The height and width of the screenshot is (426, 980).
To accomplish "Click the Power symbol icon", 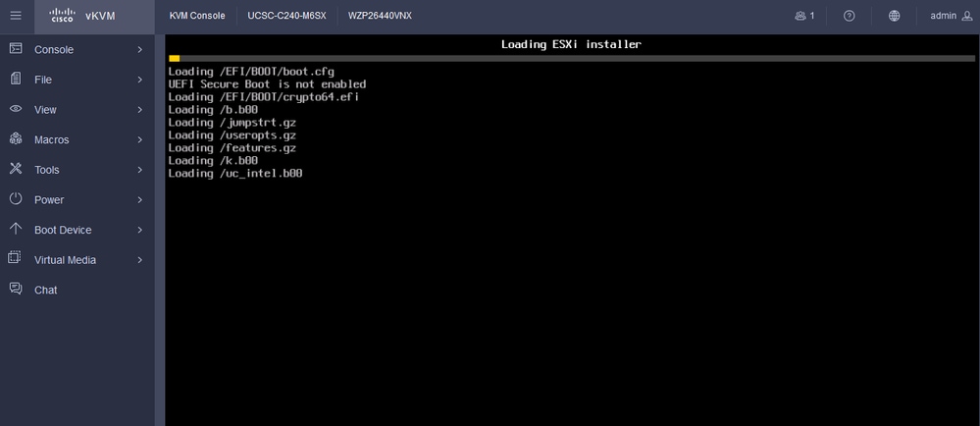I will [x=17, y=199].
